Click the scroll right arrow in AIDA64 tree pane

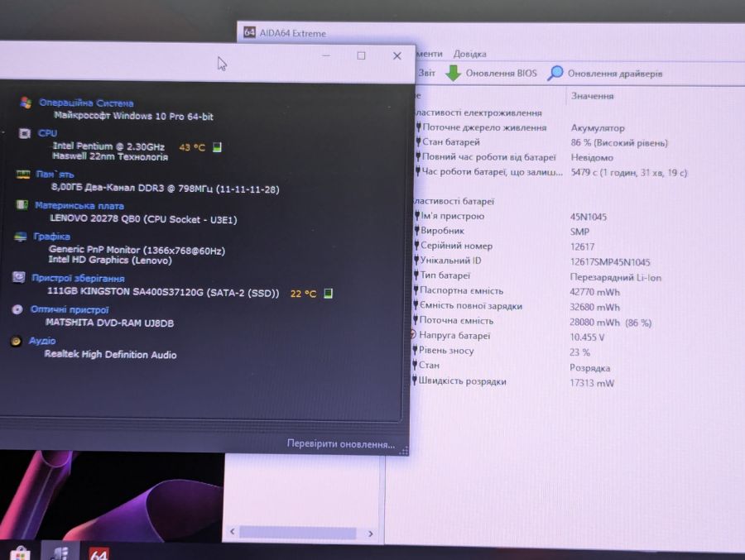point(371,534)
